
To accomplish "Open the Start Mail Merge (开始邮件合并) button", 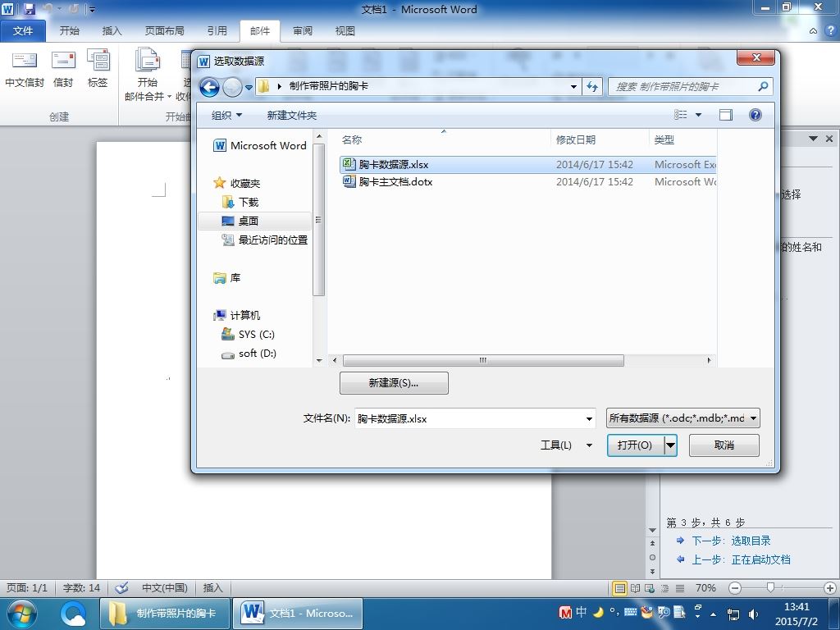I will point(147,75).
